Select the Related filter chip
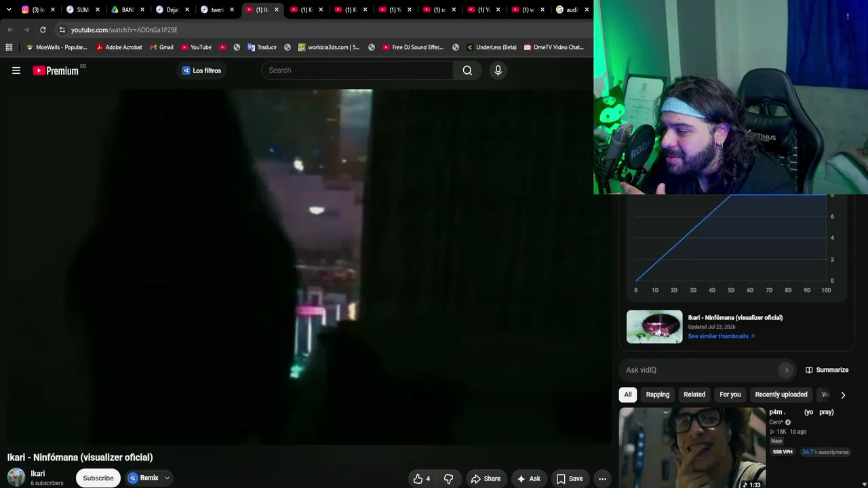This screenshot has width=868, height=488. point(694,394)
